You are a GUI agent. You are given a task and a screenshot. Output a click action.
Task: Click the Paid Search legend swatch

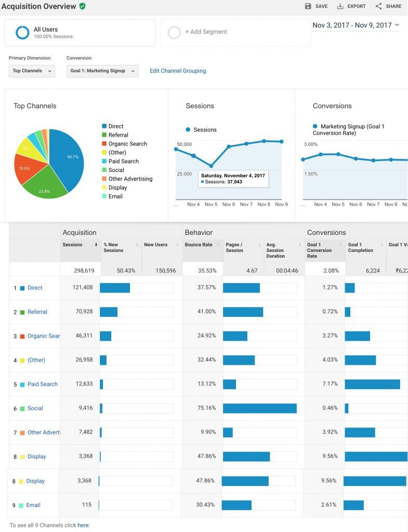pyautogui.click(x=104, y=162)
